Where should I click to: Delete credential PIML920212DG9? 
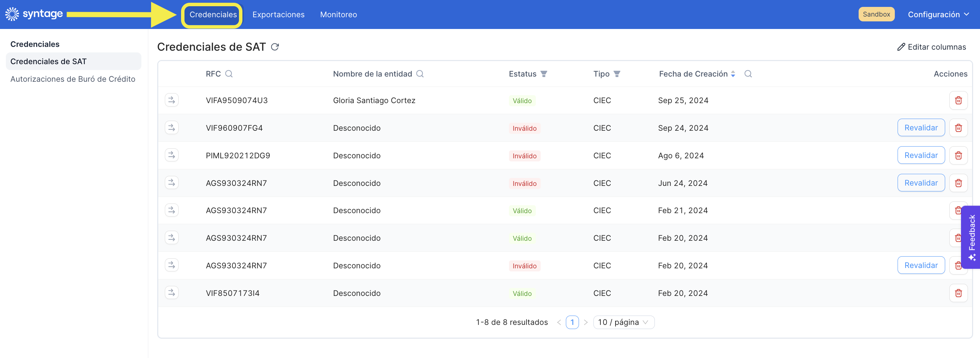958,155
